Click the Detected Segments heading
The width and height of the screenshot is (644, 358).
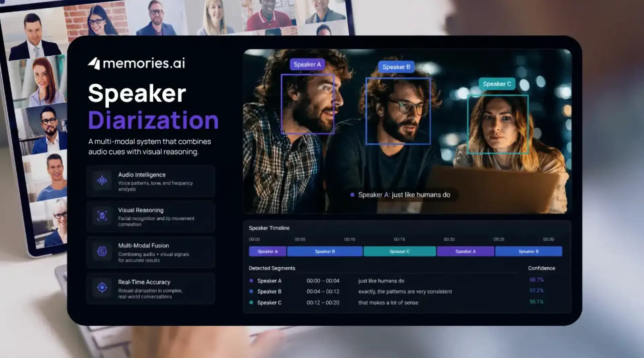pyautogui.click(x=272, y=268)
